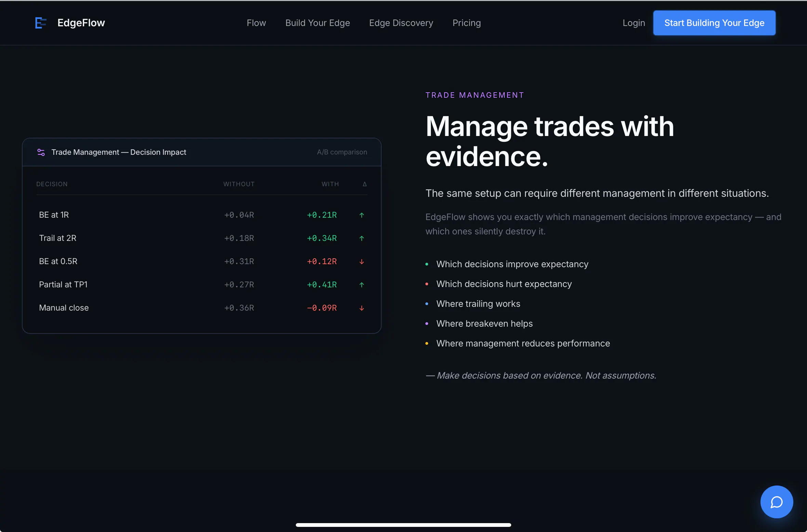Click the home indicator bar at bottom
This screenshot has height=532, width=807.
pyautogui.click(x=403, y=525)
